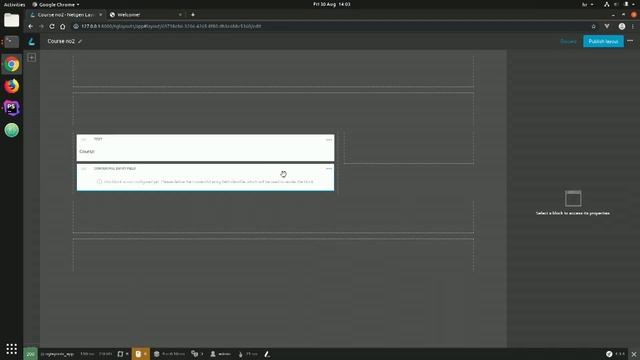Switch to the Welcome browser tab
This screenshot has width=640, height=360.
tap(145, 15)
